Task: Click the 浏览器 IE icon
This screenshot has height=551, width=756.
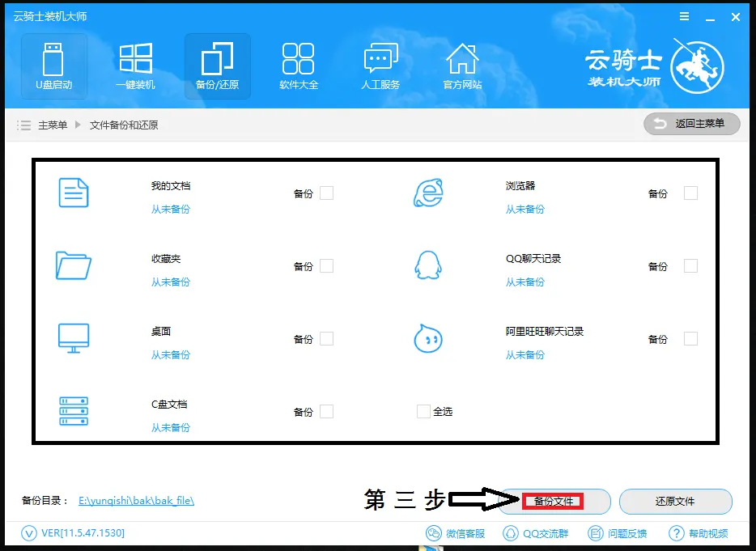Action: 428,193
